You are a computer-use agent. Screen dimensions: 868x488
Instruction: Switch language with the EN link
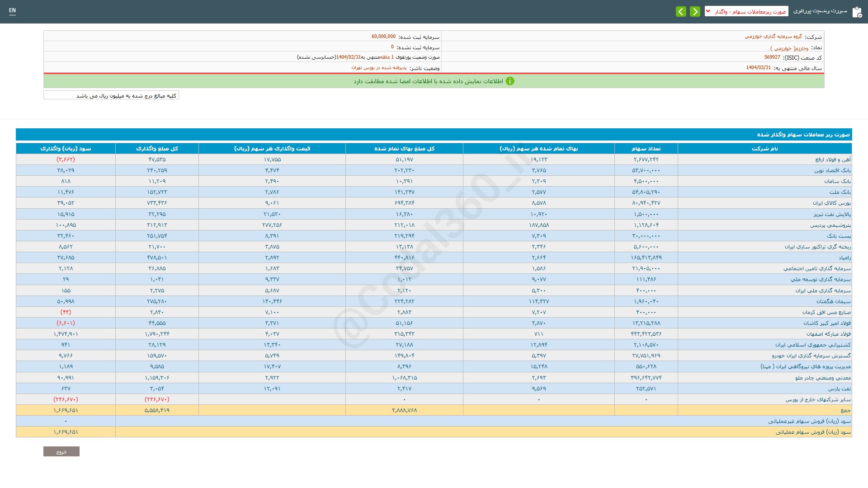12,10
